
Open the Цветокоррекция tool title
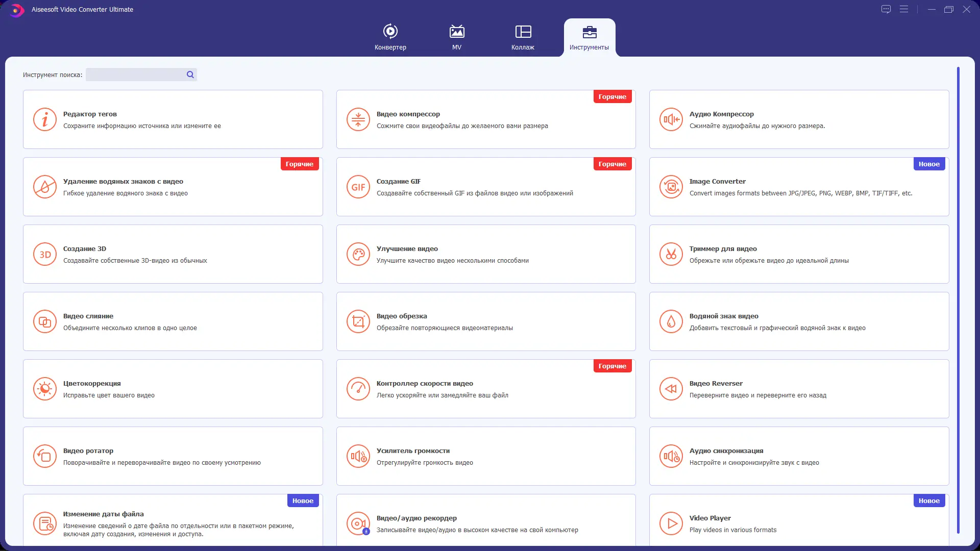coord(92,384)
